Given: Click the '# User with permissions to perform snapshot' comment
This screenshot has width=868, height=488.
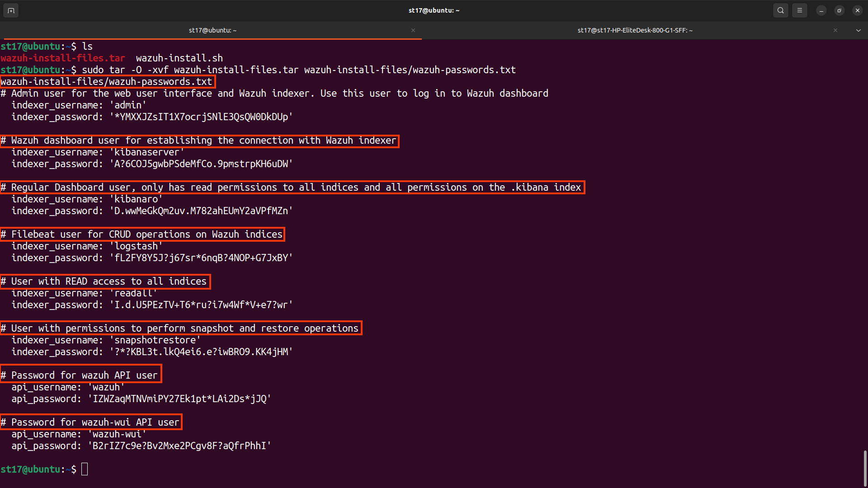Looking at the screenshot, I should 179,328.
